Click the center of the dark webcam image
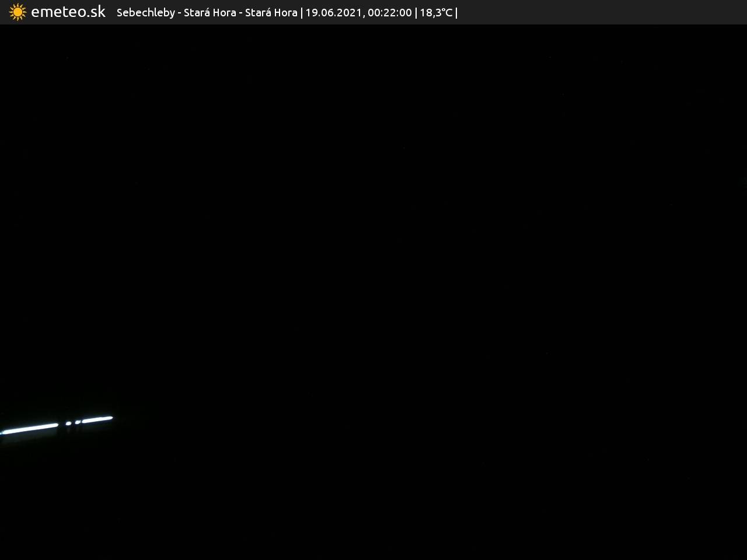747x560 pixels. tap(373, 292)
